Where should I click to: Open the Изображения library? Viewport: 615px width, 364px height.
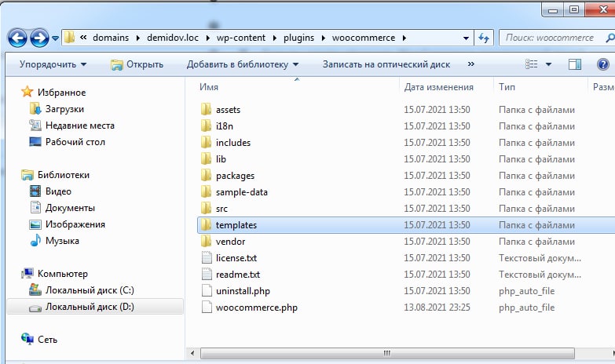(x=67, y=224)
